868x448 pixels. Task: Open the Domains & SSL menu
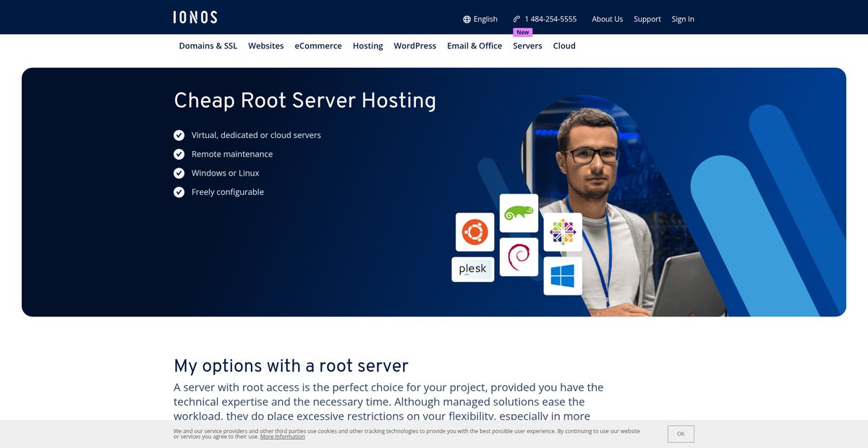(x=208, y=46)
